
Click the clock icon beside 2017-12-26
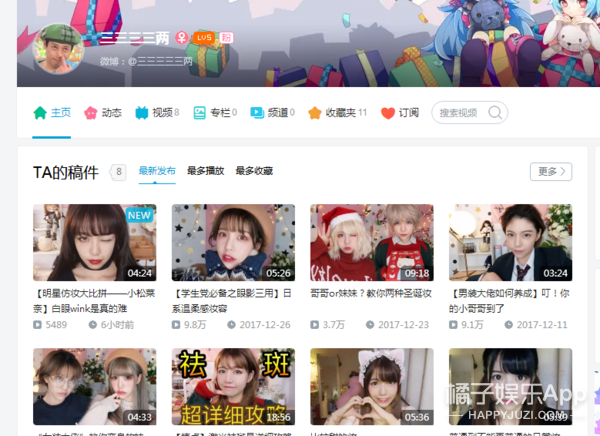coord(231,325)
